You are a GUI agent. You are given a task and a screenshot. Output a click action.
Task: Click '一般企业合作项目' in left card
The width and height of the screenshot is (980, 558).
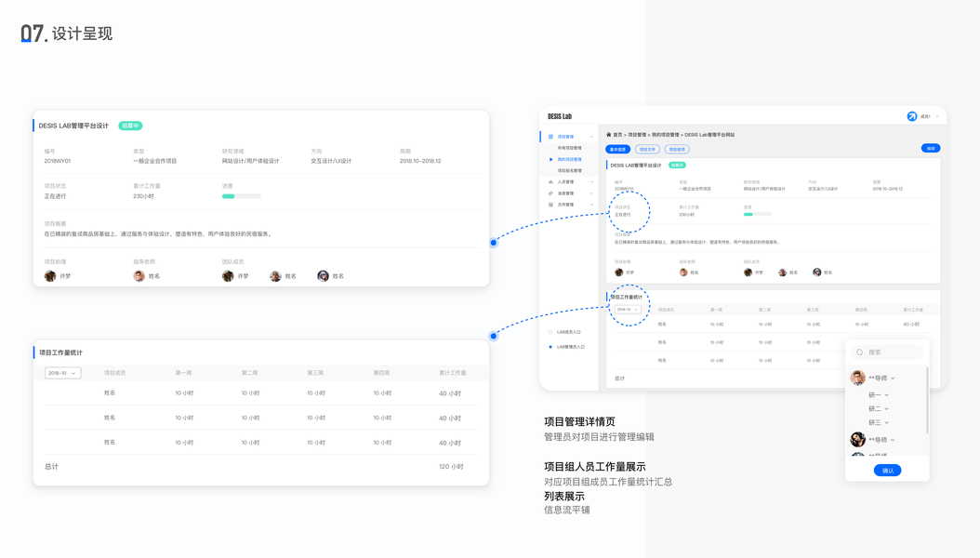[155, 161]
